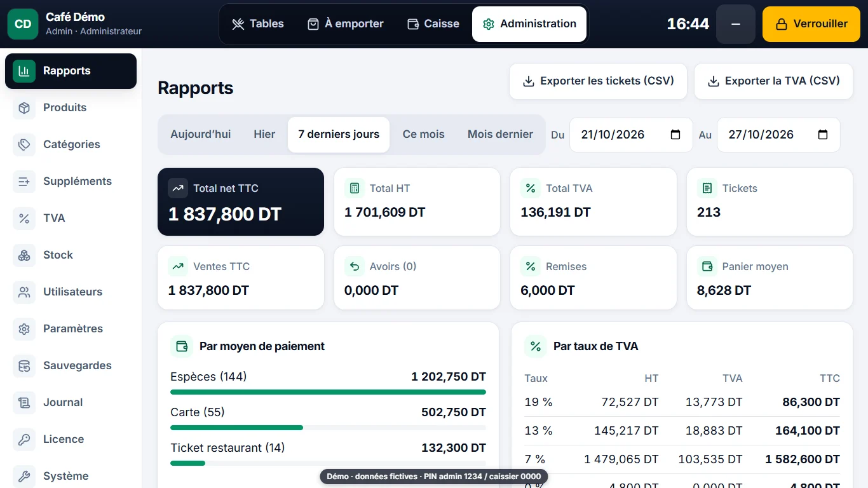Open the Licence key icon
Image resolution: width=868 pixels, height=488 pixels.
[x=24, y=440]
